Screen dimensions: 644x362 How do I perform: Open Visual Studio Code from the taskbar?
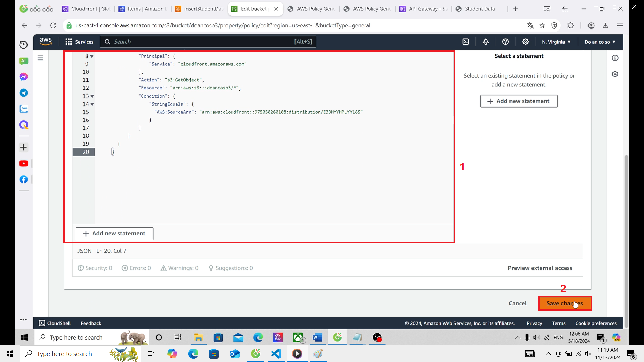(x=276, y=354)
